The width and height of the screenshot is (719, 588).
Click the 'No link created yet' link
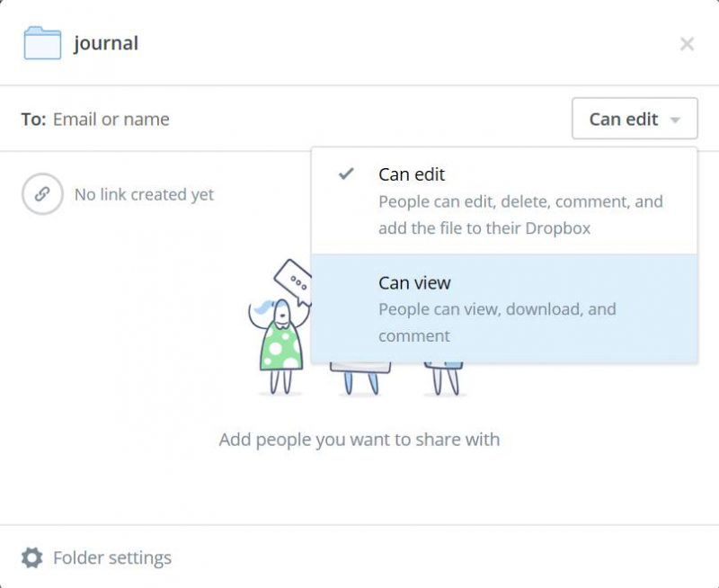click(x=143, y=193)
